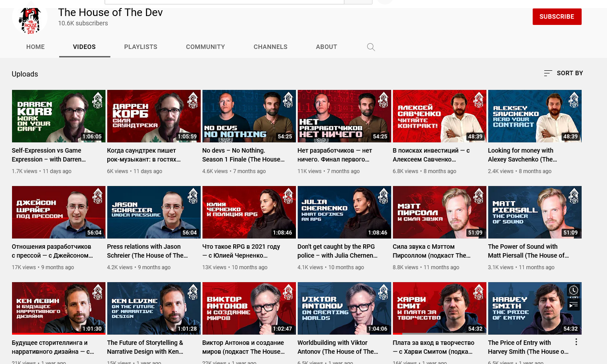This screenshot has height=364, width=607.
Task: Click the 10.6K subscribers count
Action: 83,23
